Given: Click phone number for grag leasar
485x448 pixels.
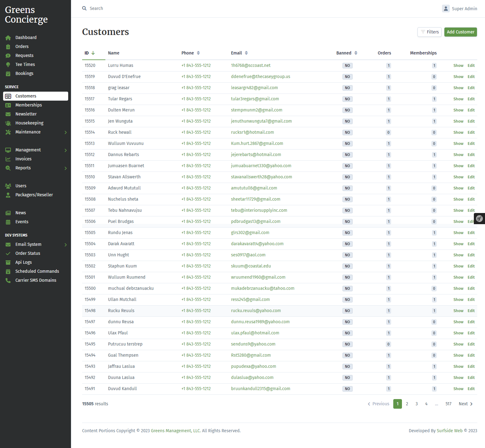Looking at the screenshot, I should 196,88.
